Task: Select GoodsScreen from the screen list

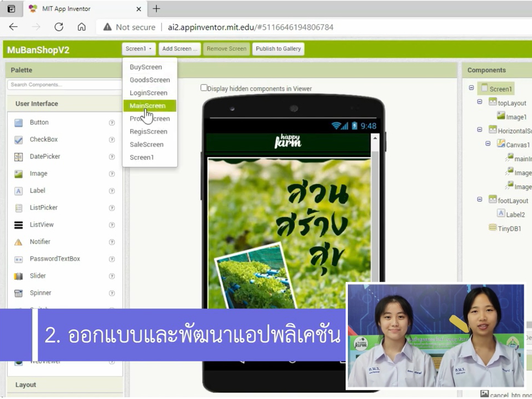Action: click(x=149, y=80)
